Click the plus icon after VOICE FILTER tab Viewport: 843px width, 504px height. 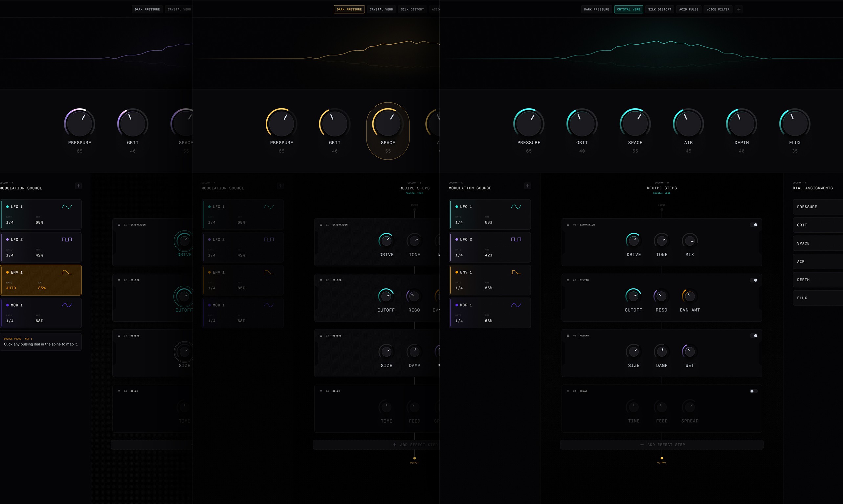coord(739,10)
